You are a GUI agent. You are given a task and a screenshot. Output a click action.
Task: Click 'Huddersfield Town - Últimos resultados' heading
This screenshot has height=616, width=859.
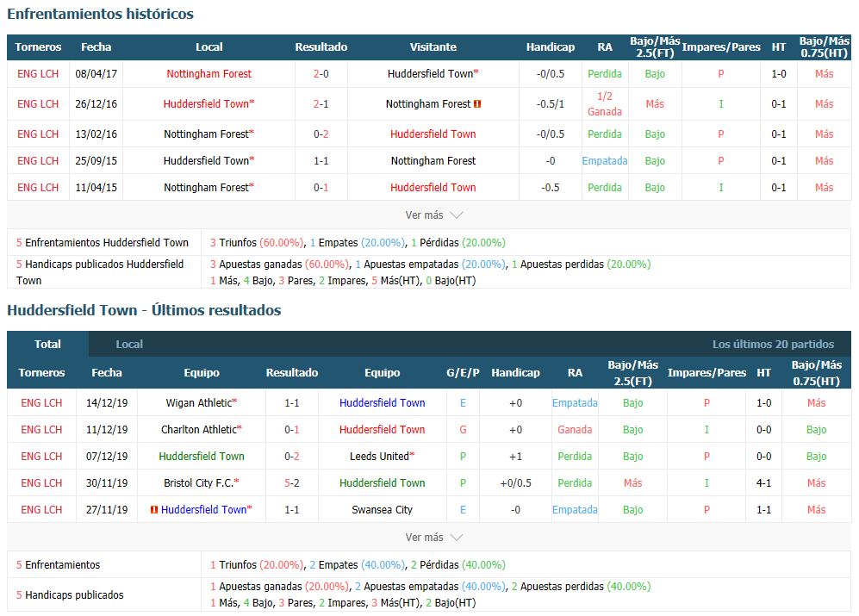[x=144, y=310]
